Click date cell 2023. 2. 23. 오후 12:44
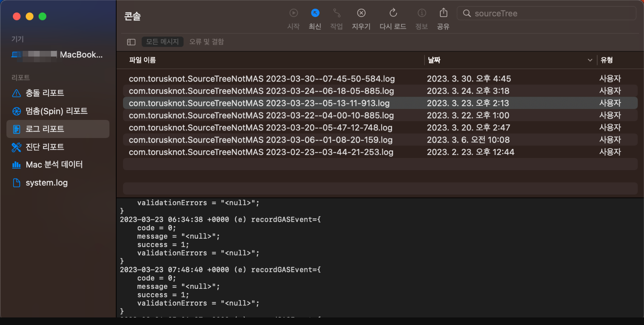644x325 pixels. [470, 152]
